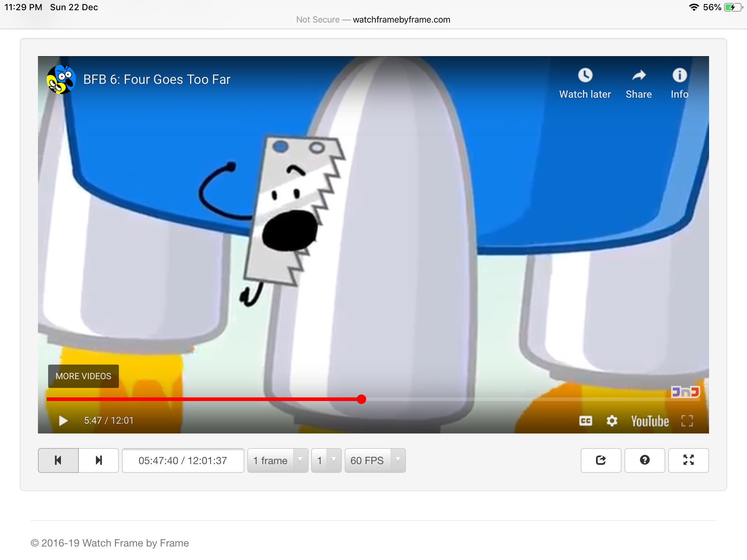Screen dimensions: 747x560
Task: Open help with the question mark button
Action: (x=645, y=460)
